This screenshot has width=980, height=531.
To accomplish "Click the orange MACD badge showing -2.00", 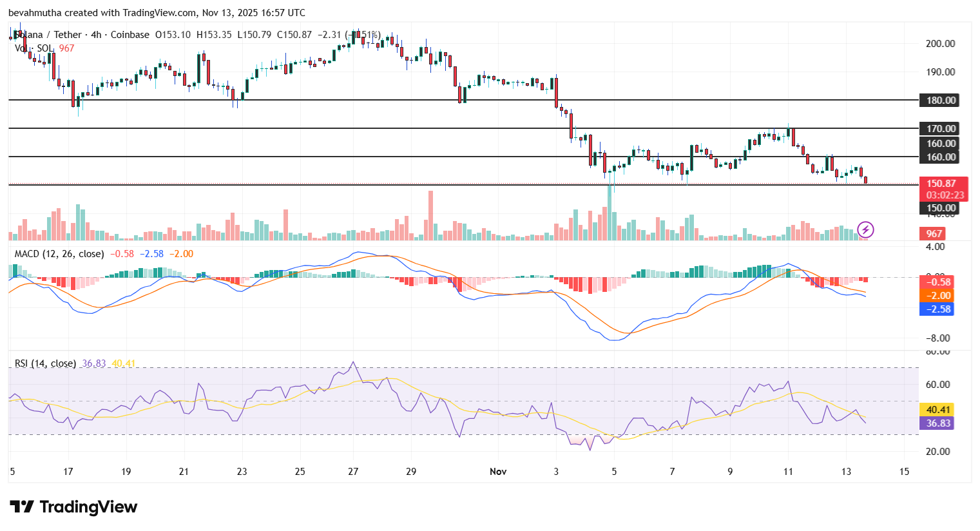I will [938, 295].
